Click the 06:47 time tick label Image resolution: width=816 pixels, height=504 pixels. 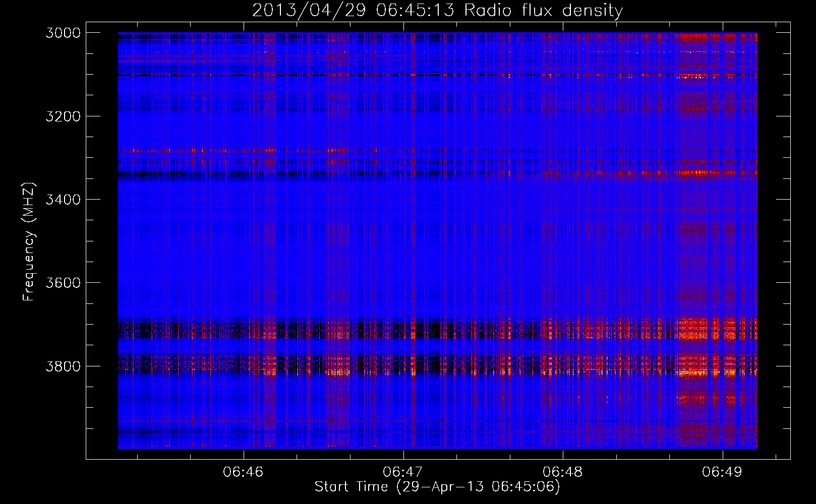pyautogui.click(x=403, y=472)
